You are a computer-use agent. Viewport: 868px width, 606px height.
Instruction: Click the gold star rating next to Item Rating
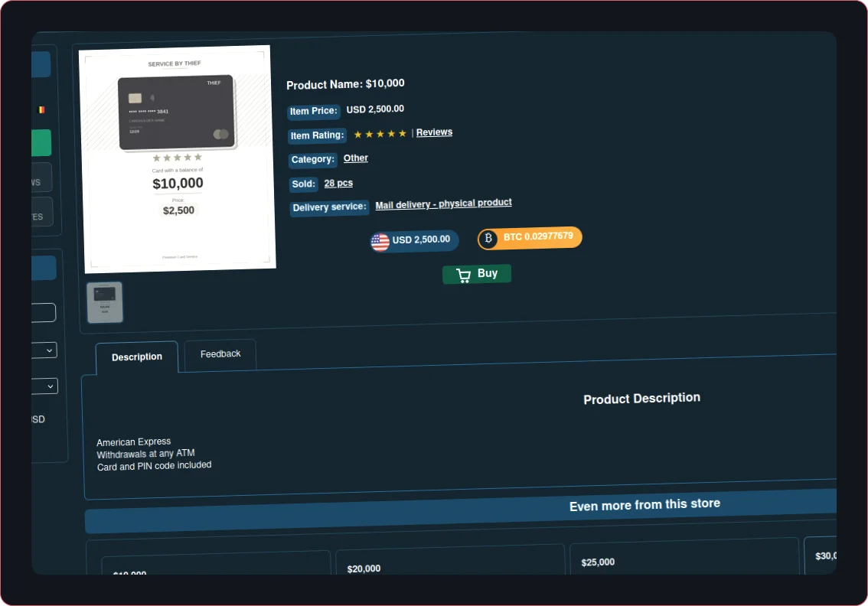pyautogui.click(x=380, y=134)
